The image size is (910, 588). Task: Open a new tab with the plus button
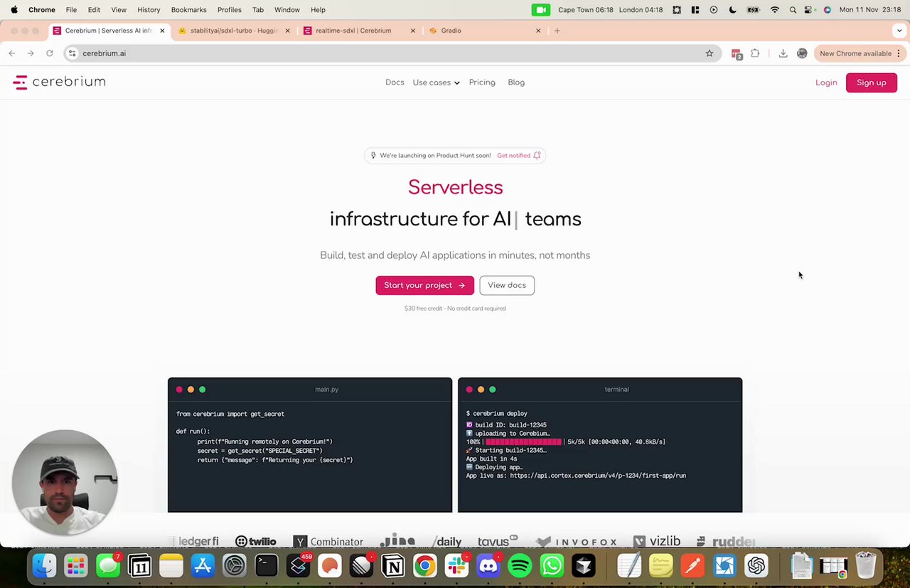(557, 31)
